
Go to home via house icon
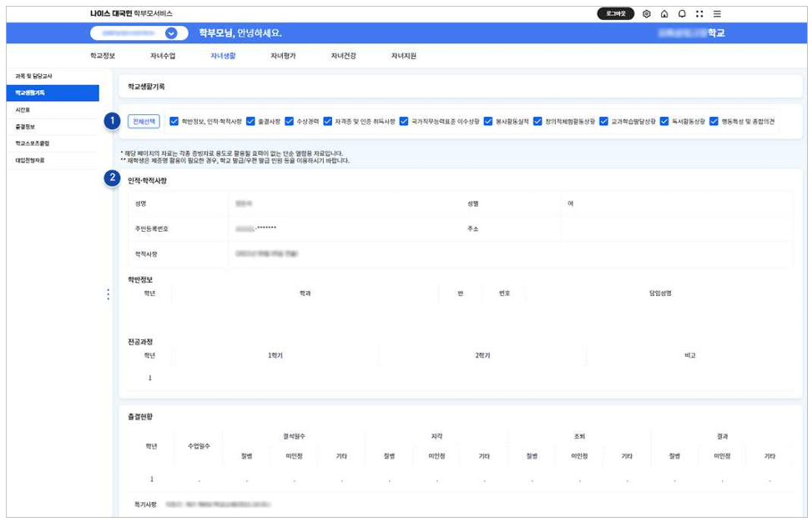tap(664, 14)
